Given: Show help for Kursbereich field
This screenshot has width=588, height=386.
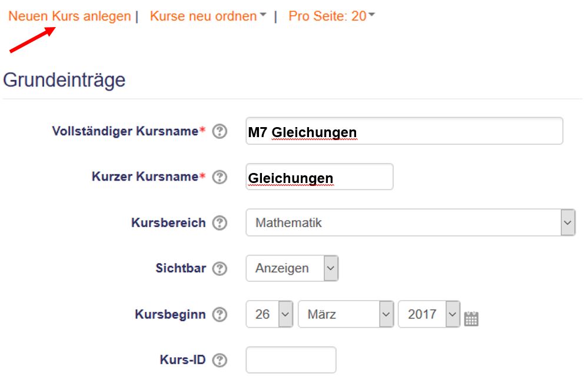Looking at the screenshot, I should [220, 223].
